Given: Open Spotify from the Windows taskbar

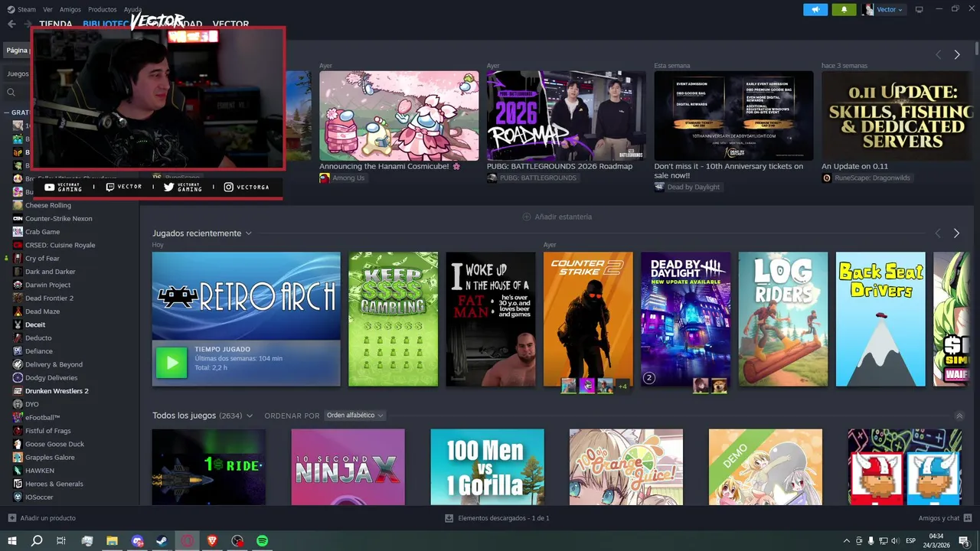Looking at the screenshot, I should click(x=263, y=541).
